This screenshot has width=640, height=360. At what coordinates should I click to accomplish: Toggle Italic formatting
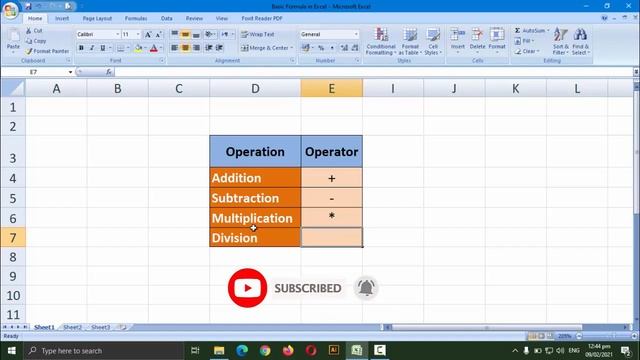coord(92,48)
